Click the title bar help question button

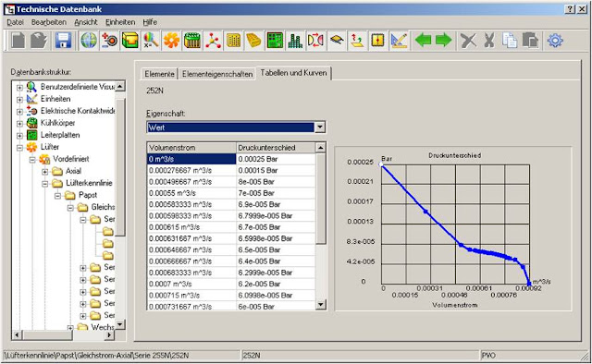point(570,9)
